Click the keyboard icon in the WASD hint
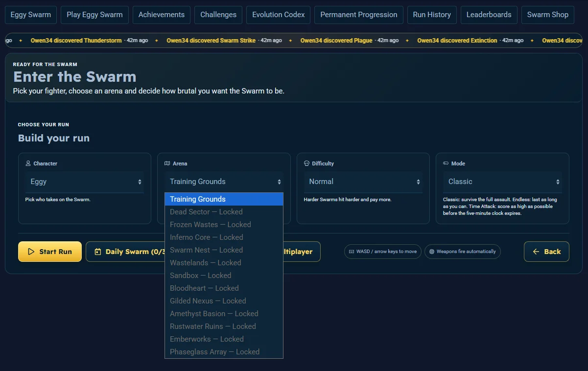Screen dimensions: 588x371 click(x=352, y=252)
